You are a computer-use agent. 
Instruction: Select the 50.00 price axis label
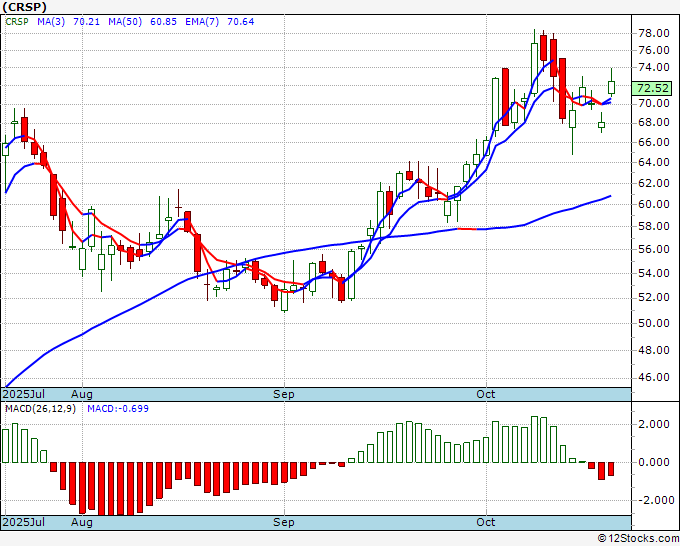coord(654,324)
